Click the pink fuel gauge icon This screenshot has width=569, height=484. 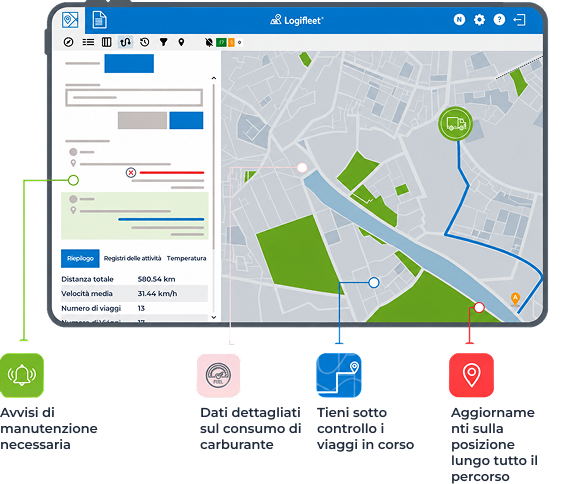click(x=218, y=375)
